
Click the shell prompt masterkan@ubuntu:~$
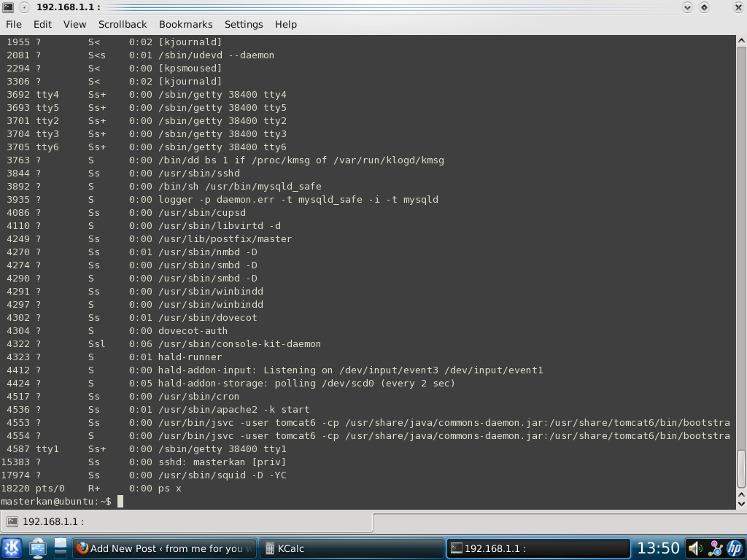[x=55, y=502]
